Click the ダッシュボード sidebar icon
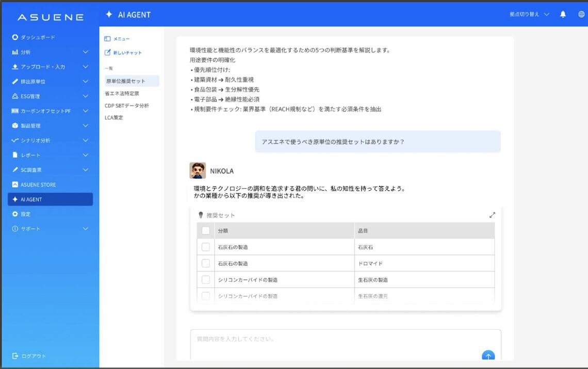The height and width of the screenshot is (369, 588). click(x=15, y=38)
